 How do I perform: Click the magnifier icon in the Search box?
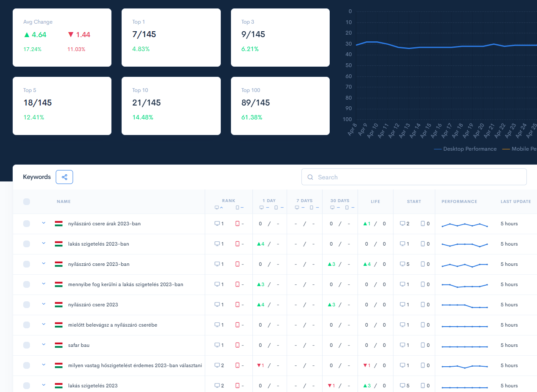point(310,177)
